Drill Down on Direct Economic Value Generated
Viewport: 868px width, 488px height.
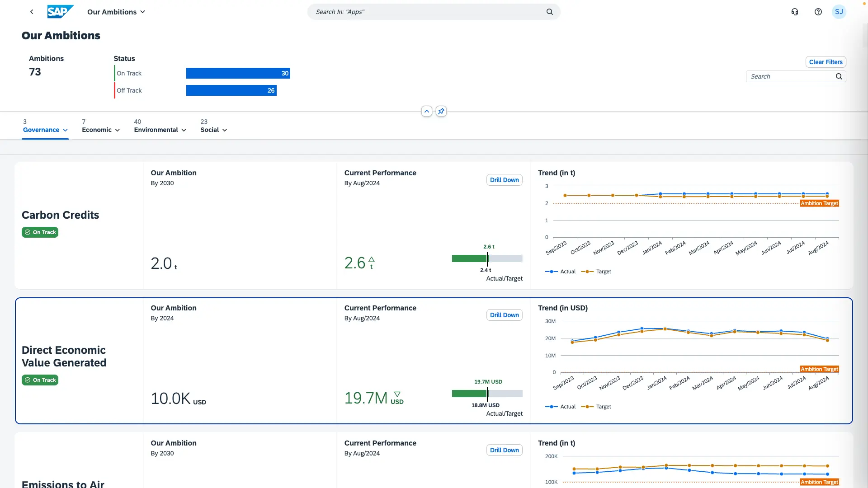click(x=505, y=315)
